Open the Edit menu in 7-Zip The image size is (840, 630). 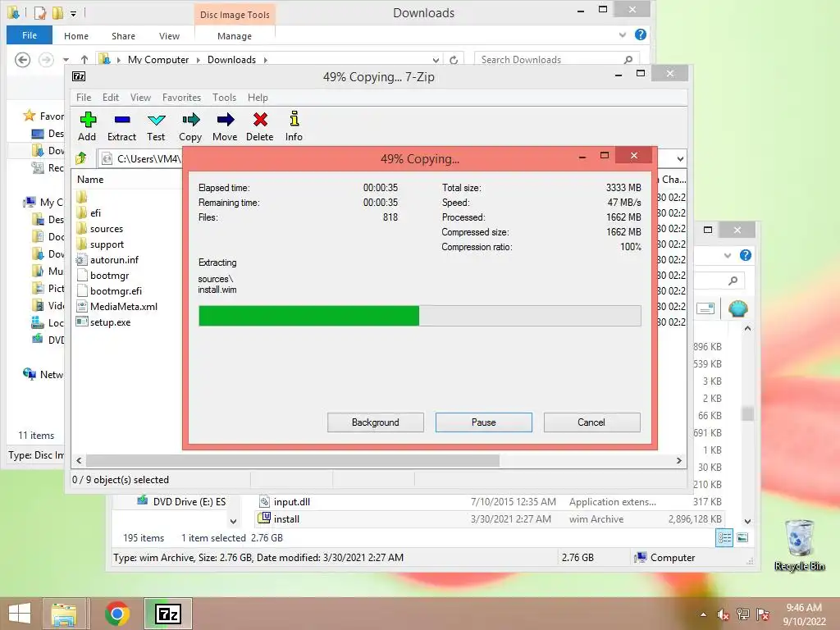111,98
